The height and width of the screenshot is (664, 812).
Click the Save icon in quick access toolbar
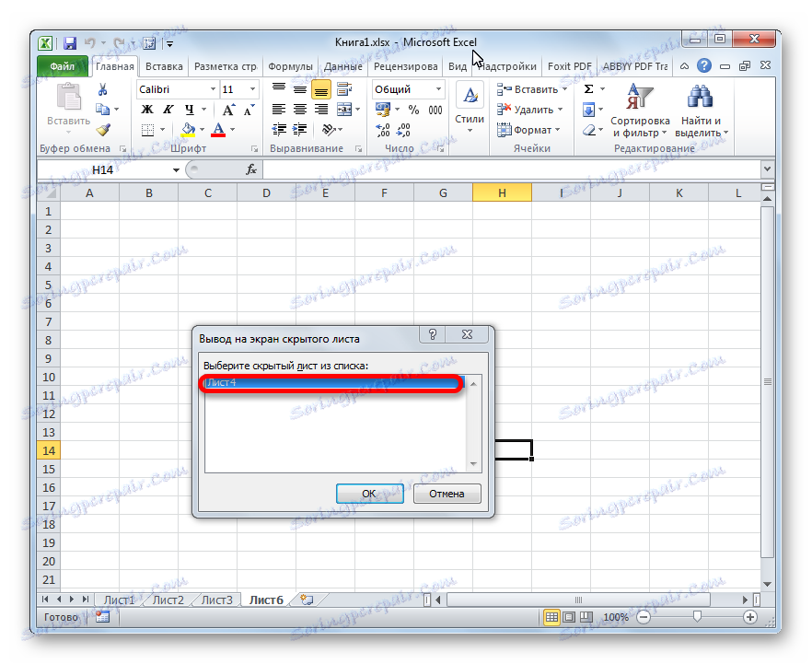click(70, 43)
